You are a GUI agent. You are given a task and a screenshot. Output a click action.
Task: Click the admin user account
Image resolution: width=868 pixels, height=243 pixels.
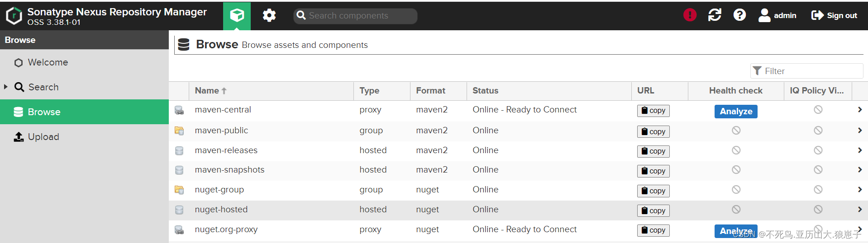coord(777,15)
